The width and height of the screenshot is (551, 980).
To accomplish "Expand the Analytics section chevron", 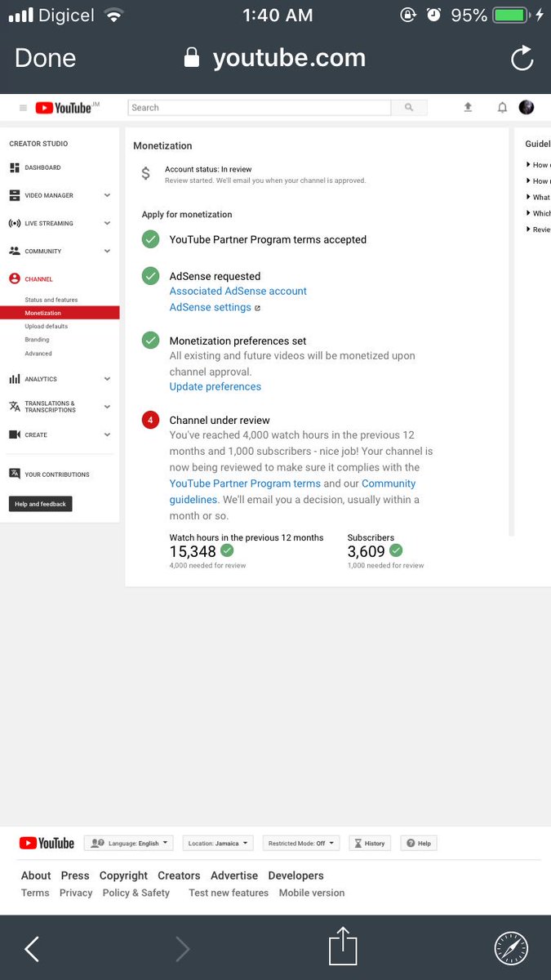I will (107, 379).
